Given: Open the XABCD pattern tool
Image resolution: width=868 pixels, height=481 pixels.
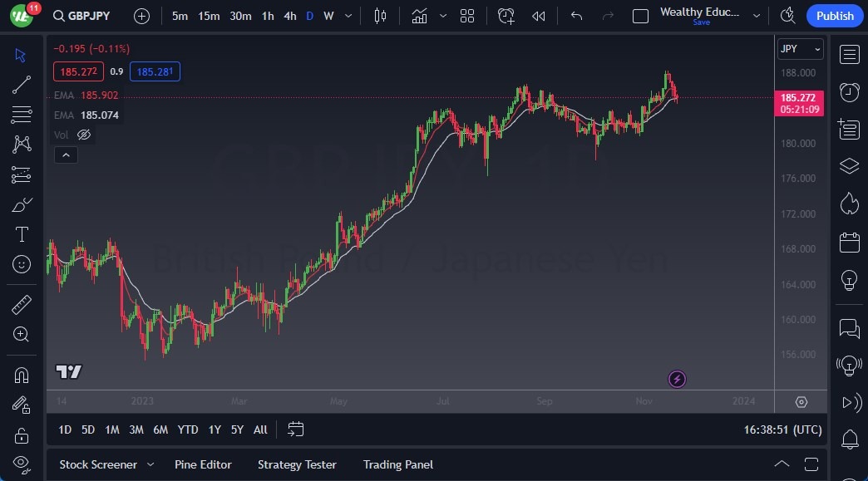Looking at the screenshot, I should [21, 143].
